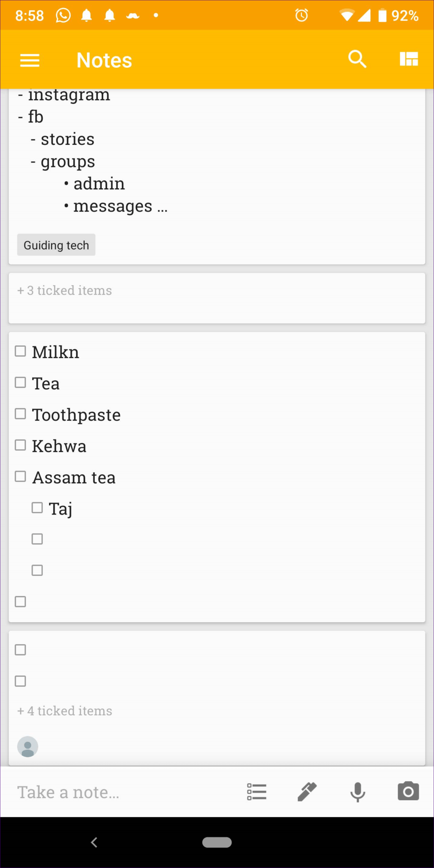Viewport: 434px width, 868px height.
Task: Add a photo note with camera
Action: (408, 792)
